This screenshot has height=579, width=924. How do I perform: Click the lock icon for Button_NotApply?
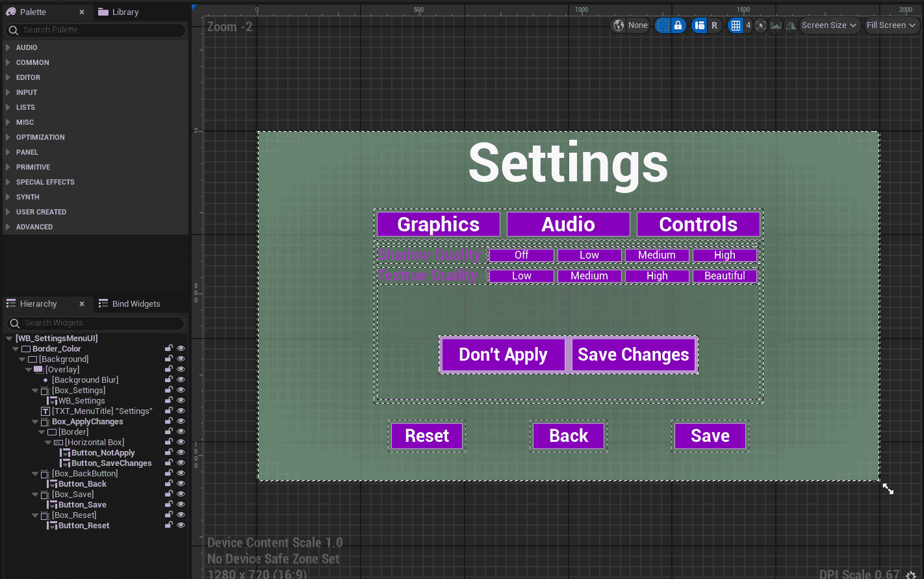coord(169,453)
